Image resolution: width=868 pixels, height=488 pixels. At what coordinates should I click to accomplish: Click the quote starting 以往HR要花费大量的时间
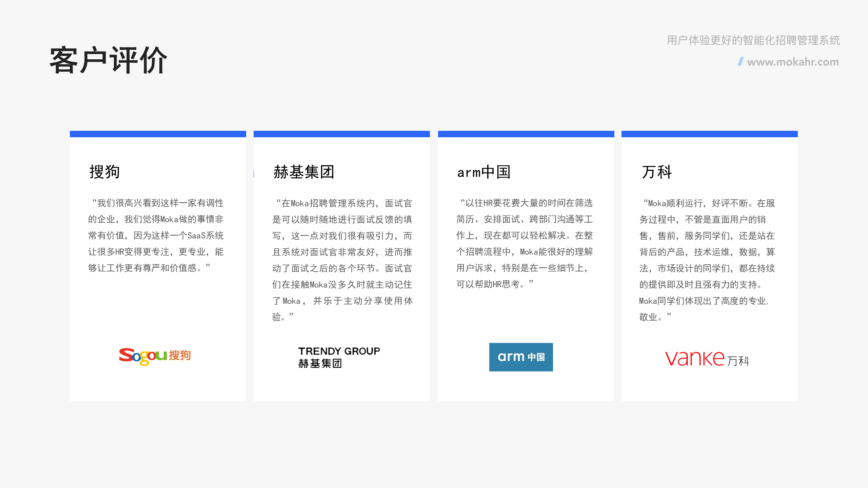[x=525, y=243]
